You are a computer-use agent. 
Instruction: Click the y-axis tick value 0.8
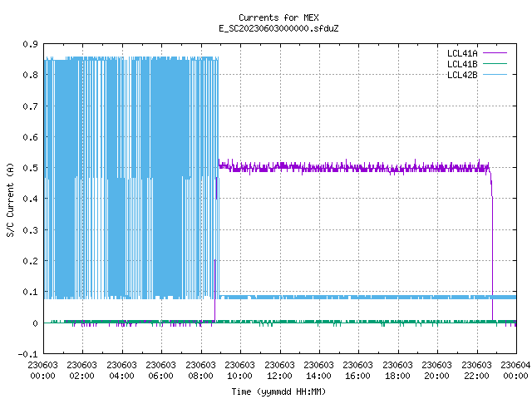(x=30, y=75)
